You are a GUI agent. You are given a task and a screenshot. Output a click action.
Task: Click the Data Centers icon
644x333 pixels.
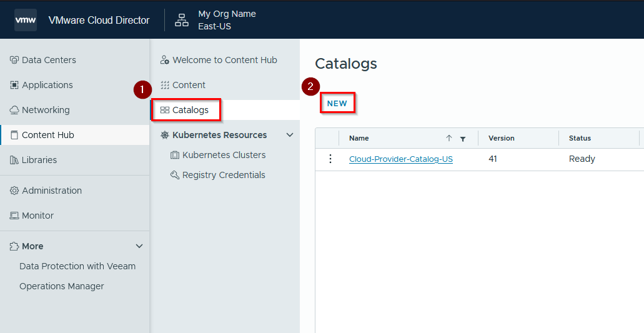click(x=14, y=60)
